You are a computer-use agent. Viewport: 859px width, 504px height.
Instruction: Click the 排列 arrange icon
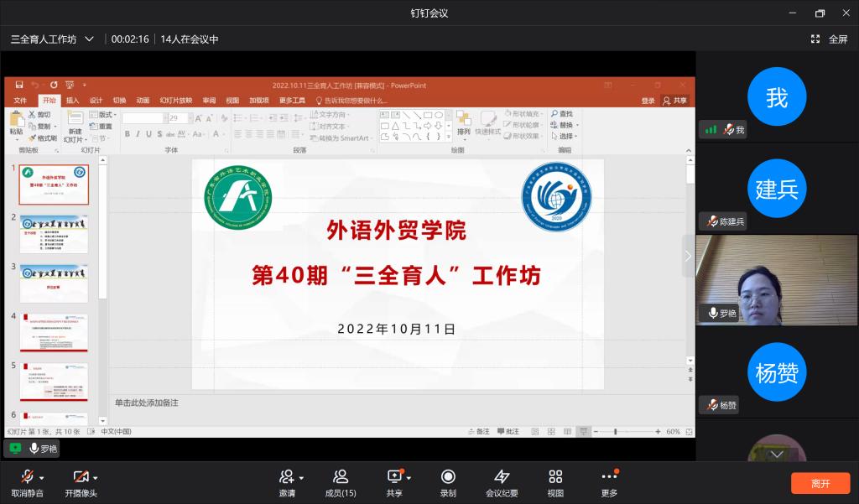click(463, 118)
